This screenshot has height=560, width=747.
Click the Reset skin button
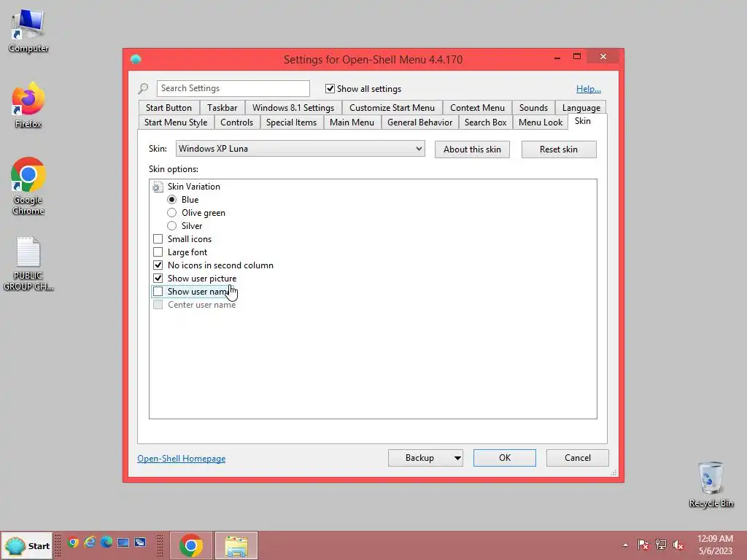(558, 149)
